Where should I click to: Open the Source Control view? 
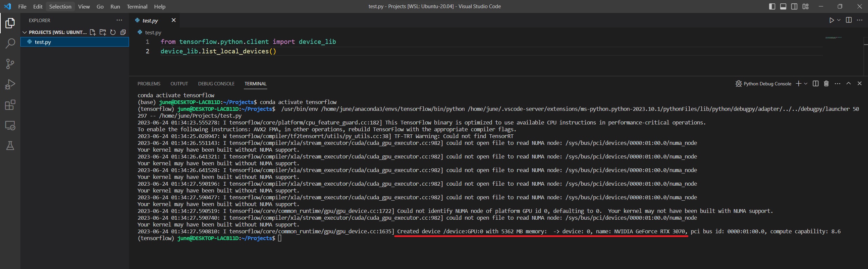10,64
